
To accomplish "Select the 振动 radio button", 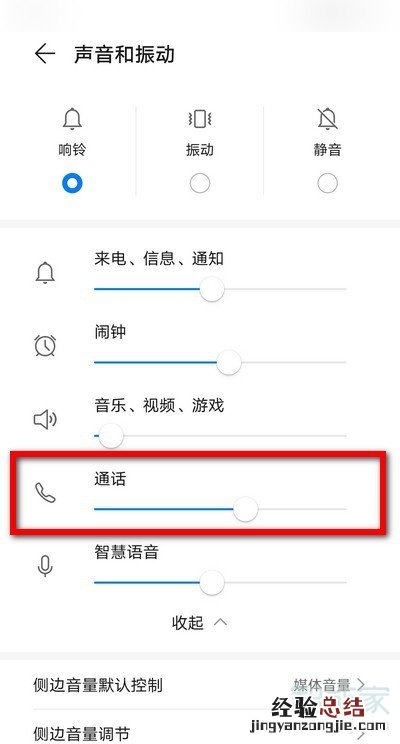I will coord(200,183).
